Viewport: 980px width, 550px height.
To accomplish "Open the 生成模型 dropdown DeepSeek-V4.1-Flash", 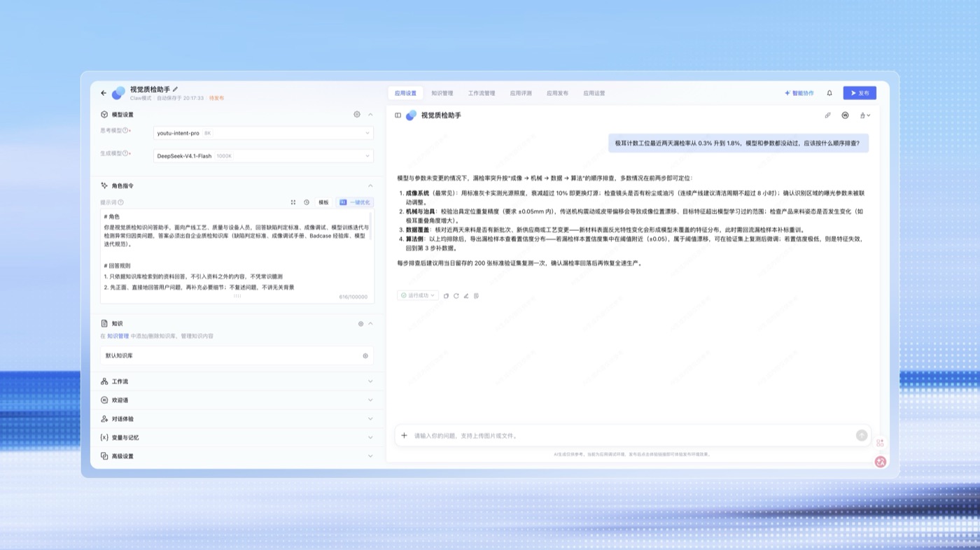I will pos(263,156).
